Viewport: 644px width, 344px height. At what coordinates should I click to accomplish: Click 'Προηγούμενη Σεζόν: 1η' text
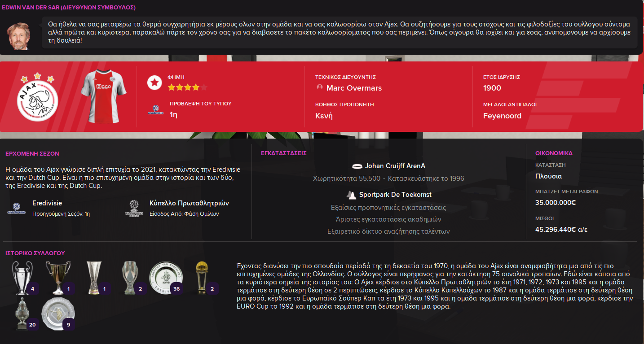[61, 214]
